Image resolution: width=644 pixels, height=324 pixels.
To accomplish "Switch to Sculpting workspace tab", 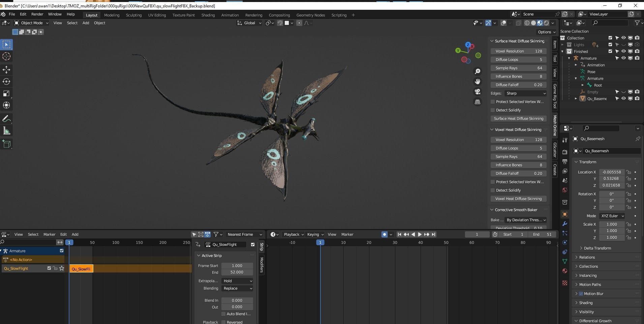I will (x=134, y=15).
